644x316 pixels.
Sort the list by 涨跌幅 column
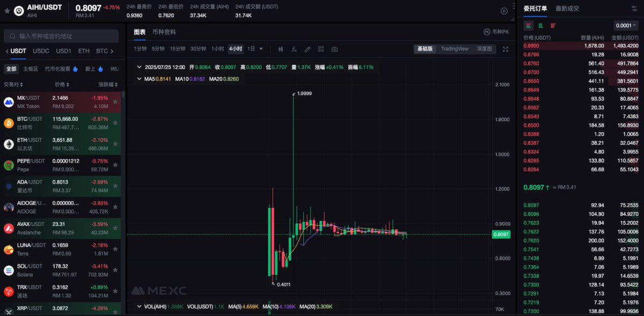(107, 84)
